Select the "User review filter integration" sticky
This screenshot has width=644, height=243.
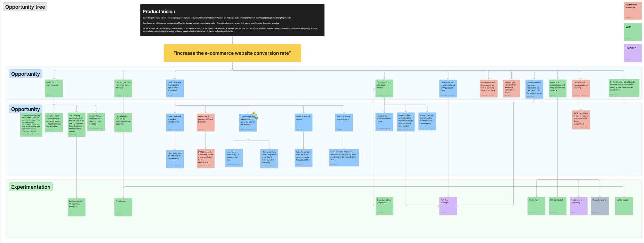(384, 206)
